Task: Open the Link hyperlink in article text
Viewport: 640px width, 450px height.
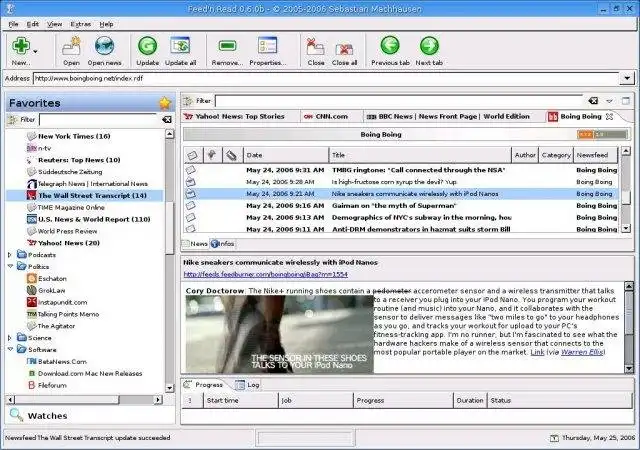Action: 537,352
